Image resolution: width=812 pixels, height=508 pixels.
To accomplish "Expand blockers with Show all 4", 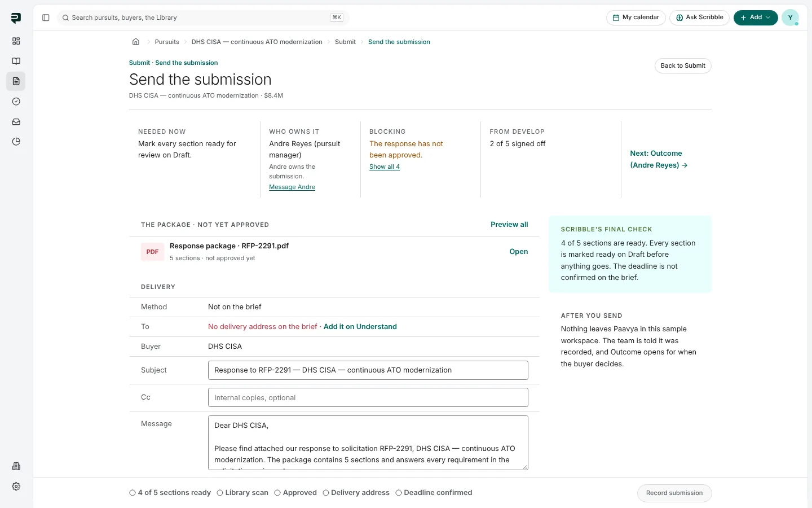I will point(385,167).
